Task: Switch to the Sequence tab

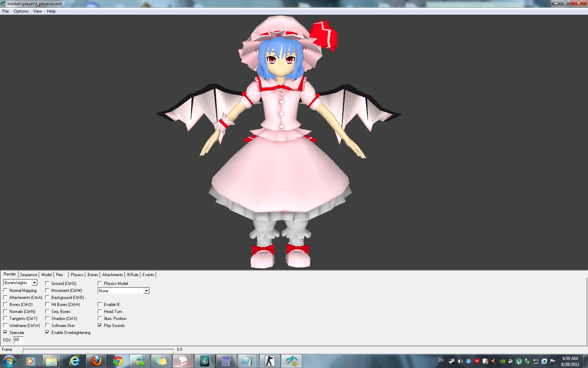Action: tap(28, 275)
